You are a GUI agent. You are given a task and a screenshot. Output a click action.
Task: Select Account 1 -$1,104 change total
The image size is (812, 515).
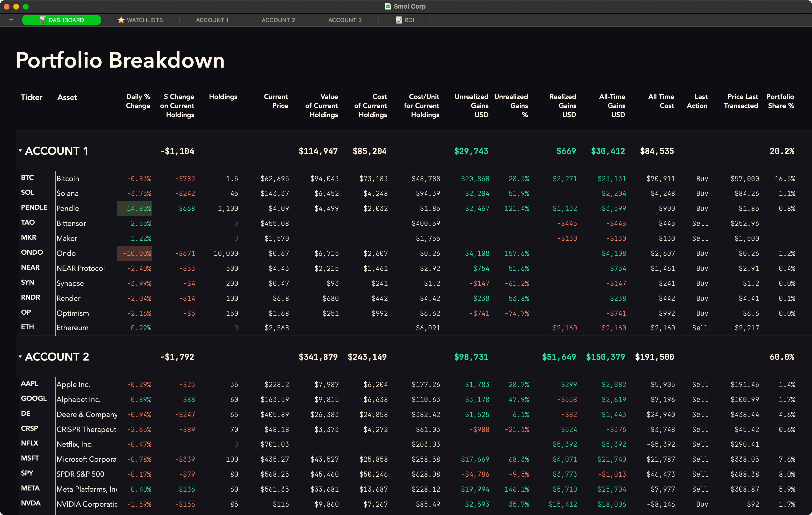[177, 151]
